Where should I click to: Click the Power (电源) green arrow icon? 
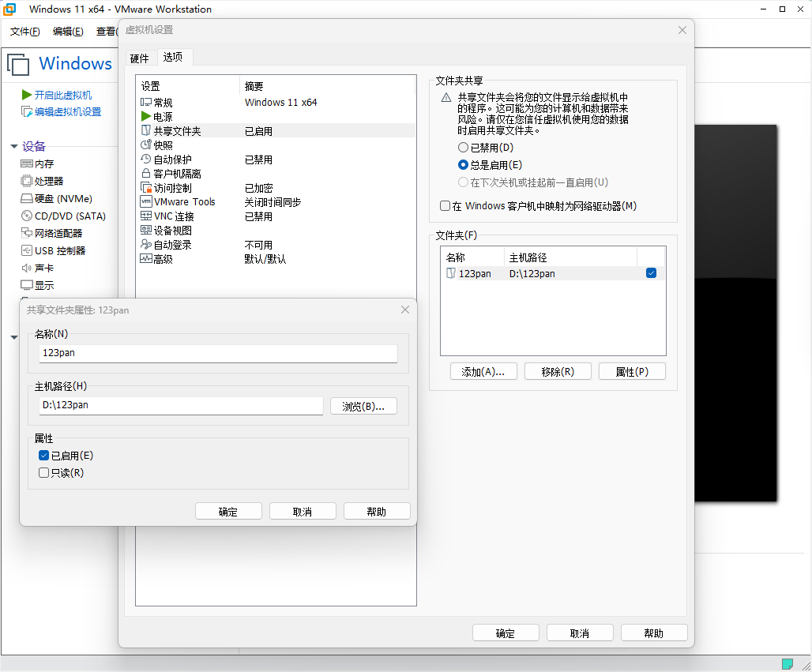click(x=146, y=117)
